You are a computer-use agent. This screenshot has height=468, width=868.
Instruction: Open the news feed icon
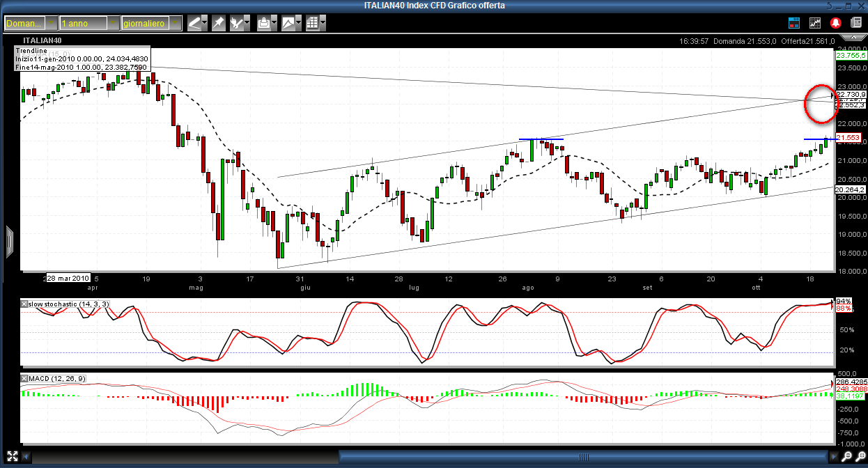[856, 23]
